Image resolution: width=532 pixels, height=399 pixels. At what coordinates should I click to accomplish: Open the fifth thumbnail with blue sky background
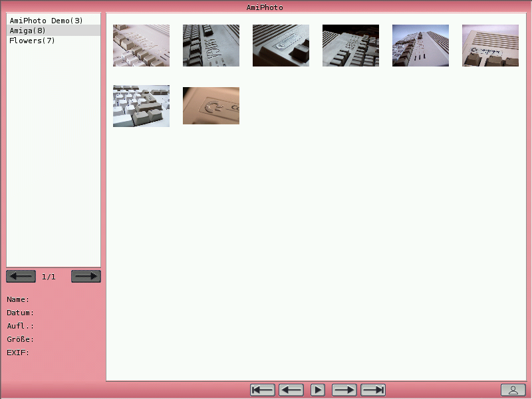click(420, 46)
